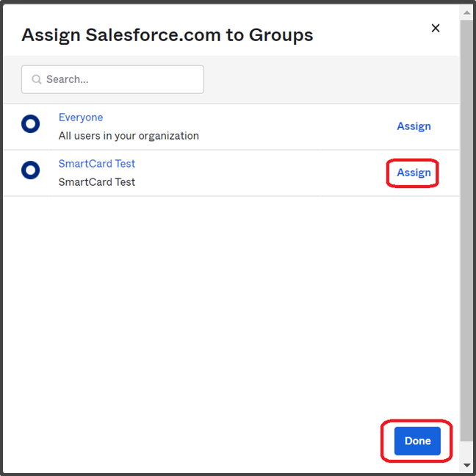The width and height of the screenshot is (476, 476).
Task: Click the SmartCard Test description text
Action: pyautogui.click(x=96, y=182)
